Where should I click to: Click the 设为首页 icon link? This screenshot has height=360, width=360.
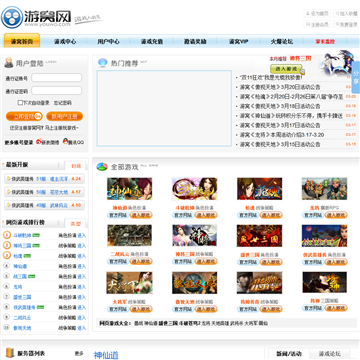click(x=317, y=13)
